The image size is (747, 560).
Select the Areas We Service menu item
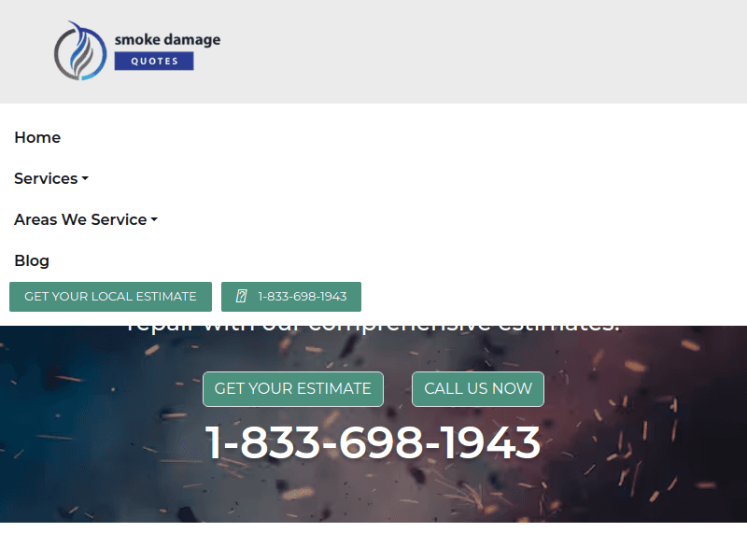[x=80, y=219]
